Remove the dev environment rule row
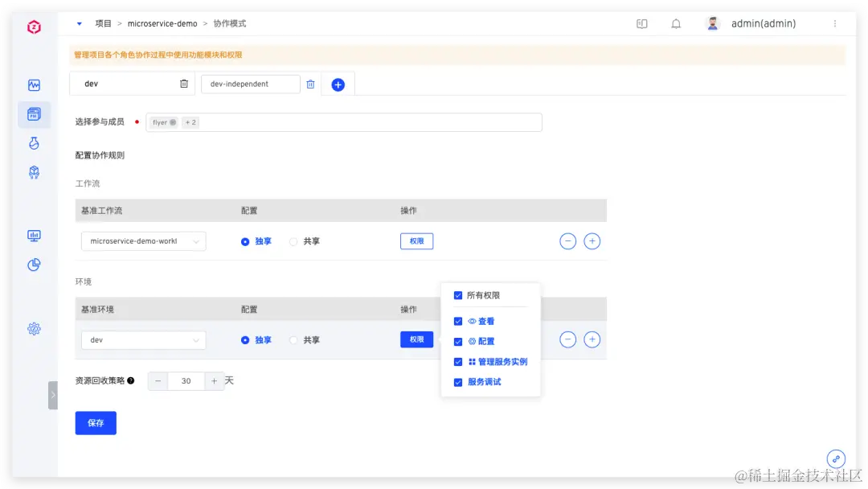Screen dimensions: 868x489 [568, 340]
